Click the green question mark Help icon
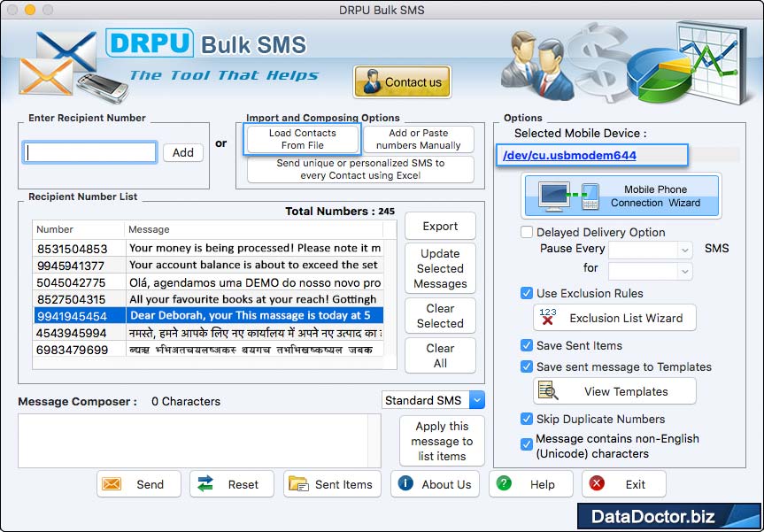 coord(504,482)
